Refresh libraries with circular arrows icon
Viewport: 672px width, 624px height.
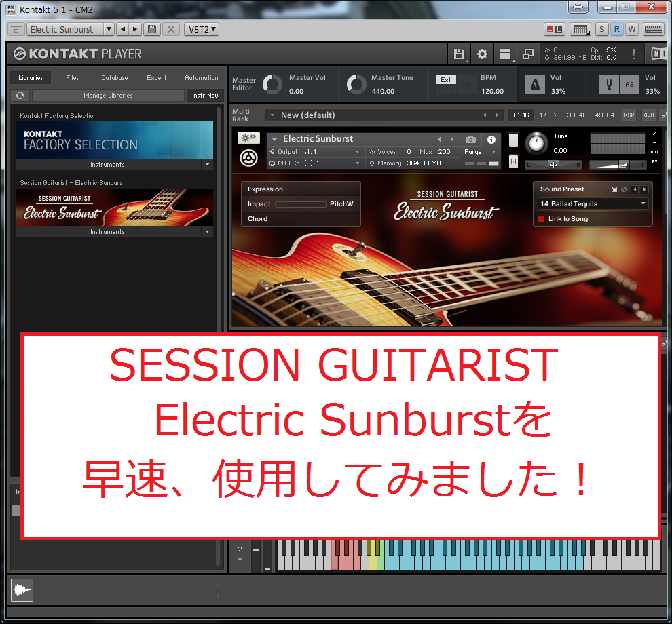[20, 95]
